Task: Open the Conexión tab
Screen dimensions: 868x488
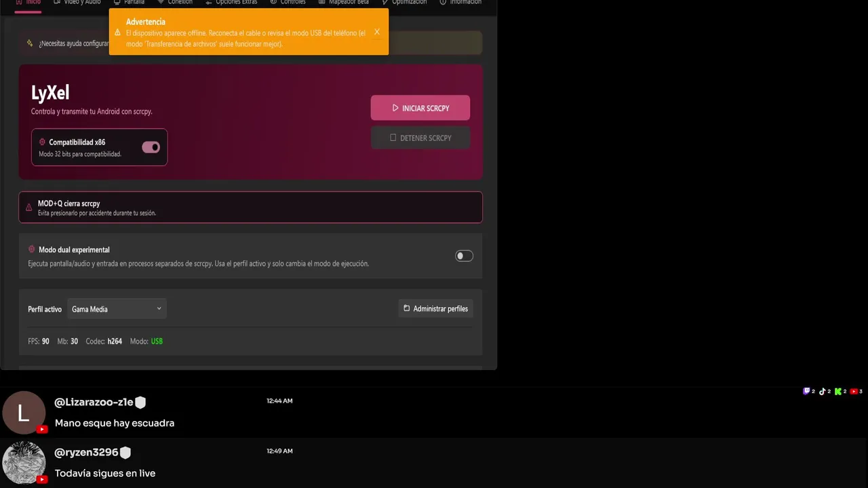Action: [175, 3]
